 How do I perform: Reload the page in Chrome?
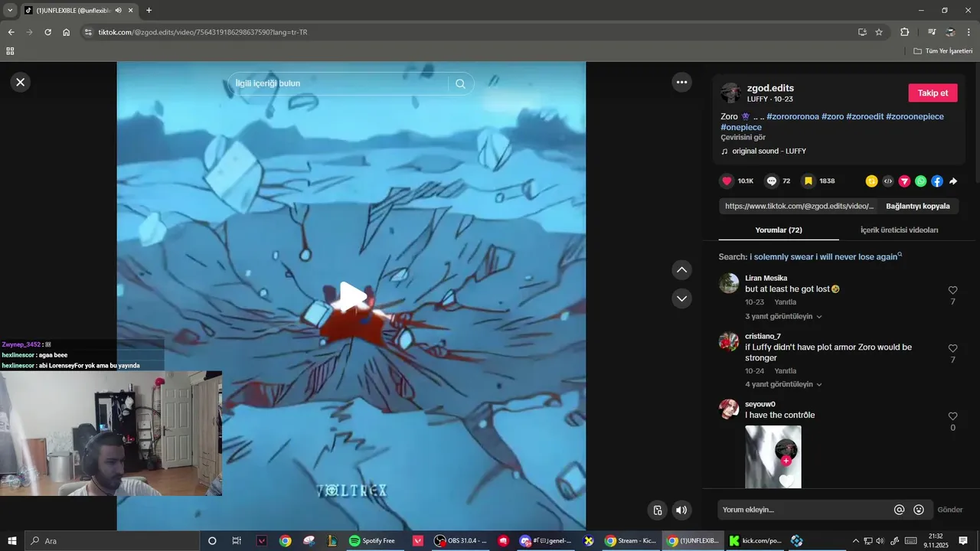(x=47, y=32)
